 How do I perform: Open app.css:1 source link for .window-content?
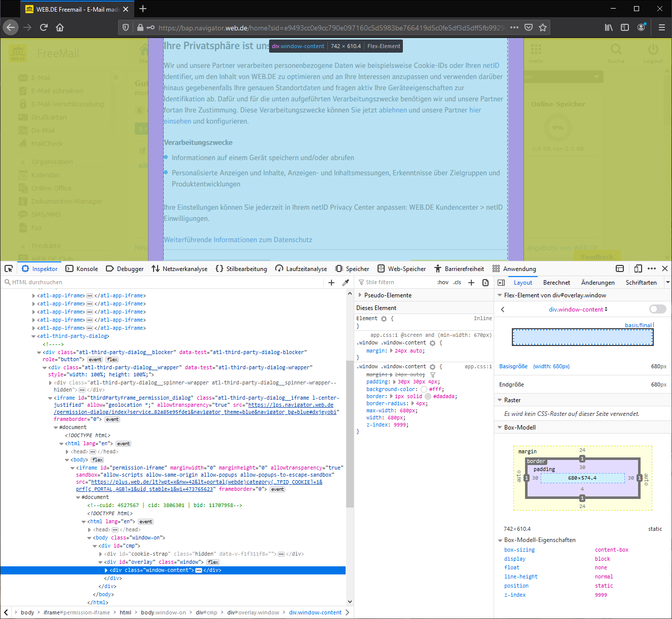click(x=478, y=366)
